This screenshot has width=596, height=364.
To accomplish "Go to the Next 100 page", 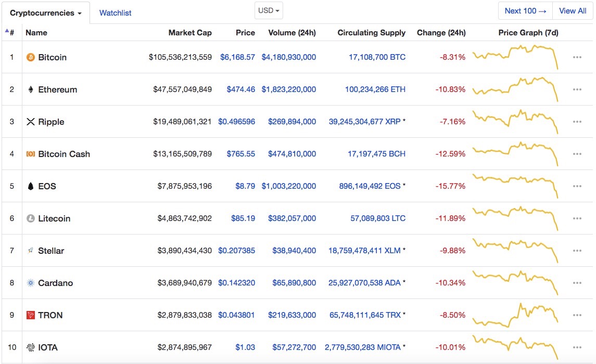I will [x=525, y=11].
